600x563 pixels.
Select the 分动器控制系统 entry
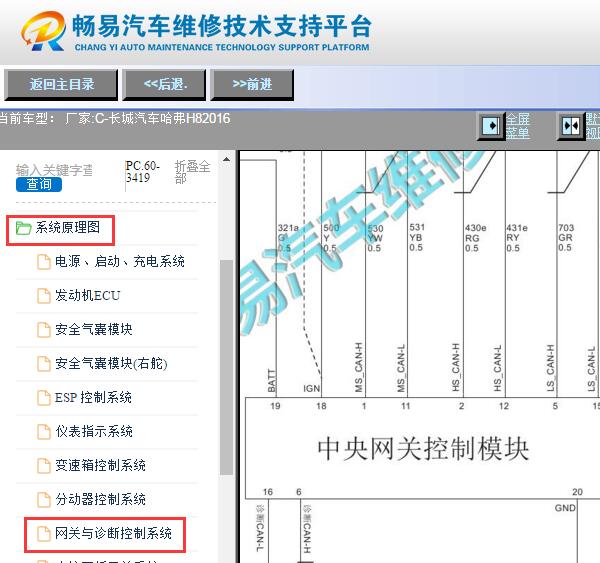(100, 499)
